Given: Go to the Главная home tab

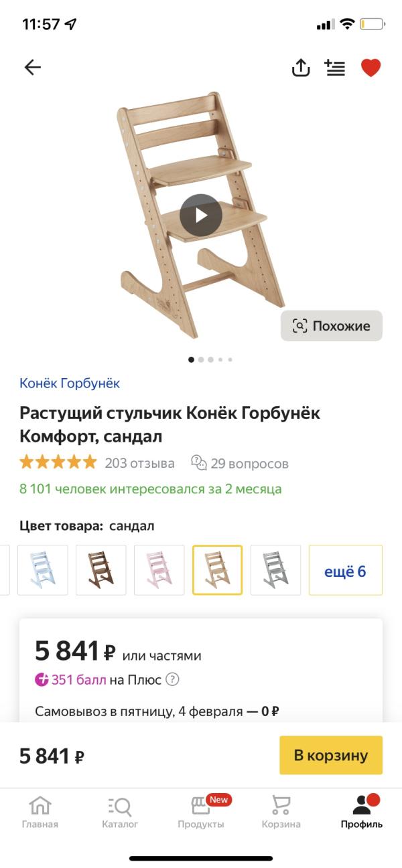Looking at the screenshot, I should pyautogui.click(x=40, y=812).
